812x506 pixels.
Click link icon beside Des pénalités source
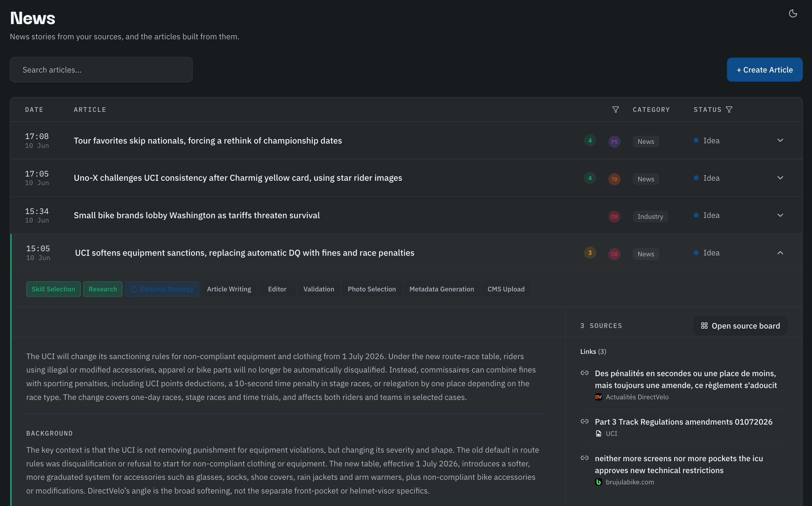[x=585, y=373]
